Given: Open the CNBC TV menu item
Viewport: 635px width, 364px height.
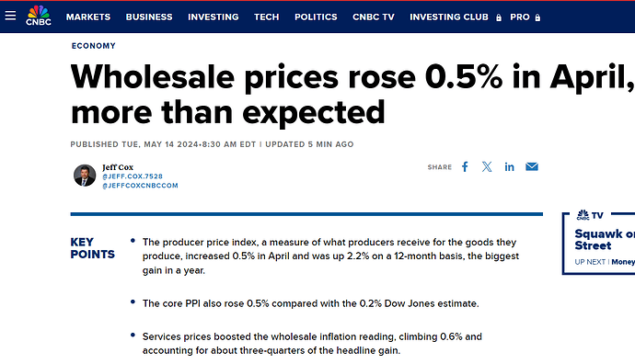Looking at the screenshot, I should coord(374,17).
